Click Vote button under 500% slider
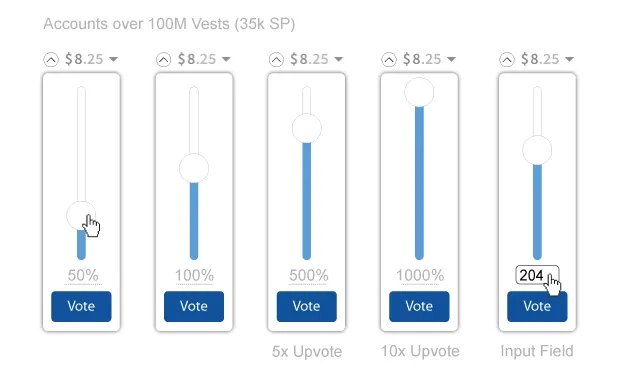 [307, 306]
